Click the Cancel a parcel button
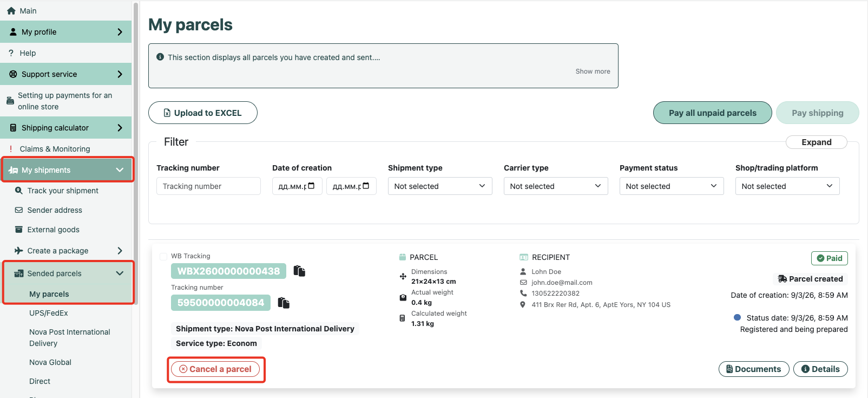 [215, 369]
